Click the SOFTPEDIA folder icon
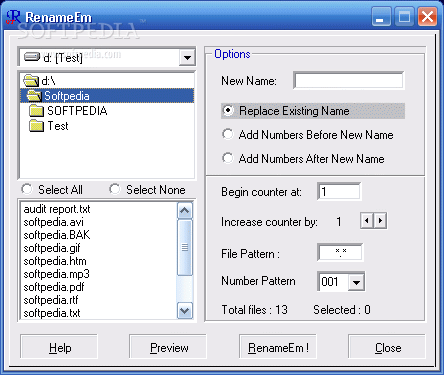Screen dimensions: 444x375 point(36,111)
